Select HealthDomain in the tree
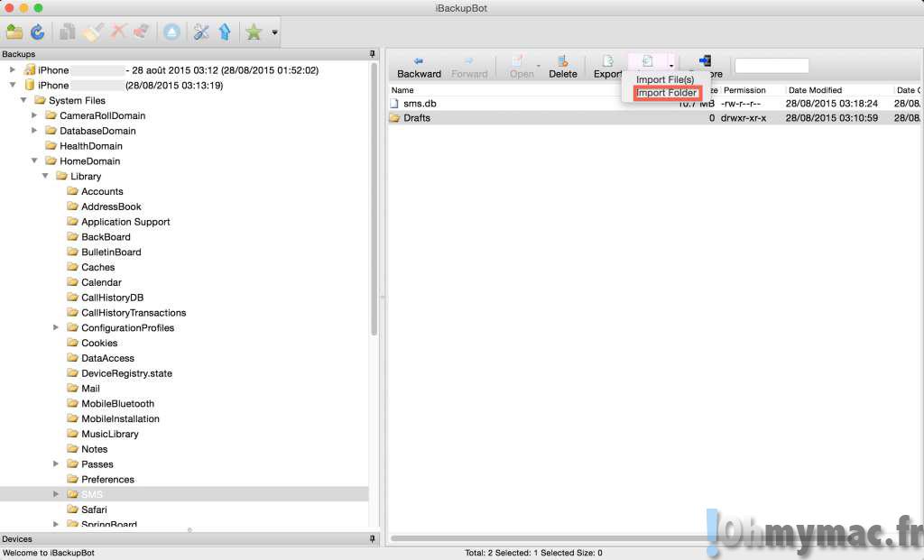Screen dimensions: 924x560 [x=91, y=146]
